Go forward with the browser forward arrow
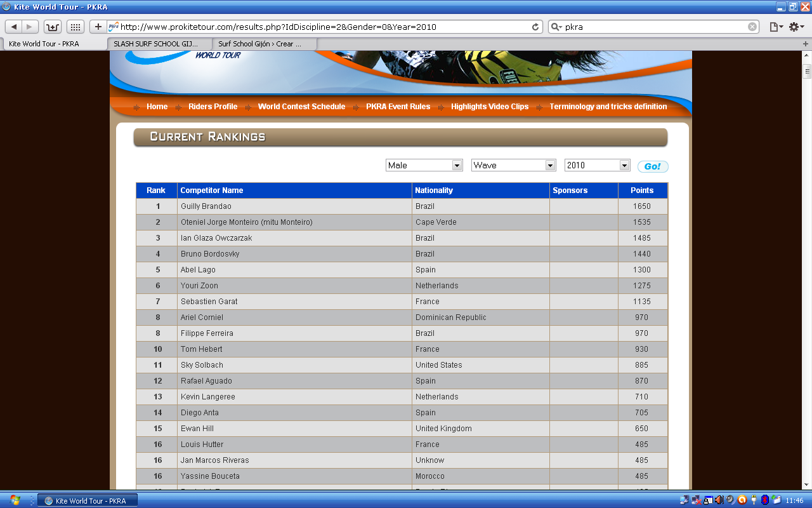The image size is (812, 508). coord(30,27)
